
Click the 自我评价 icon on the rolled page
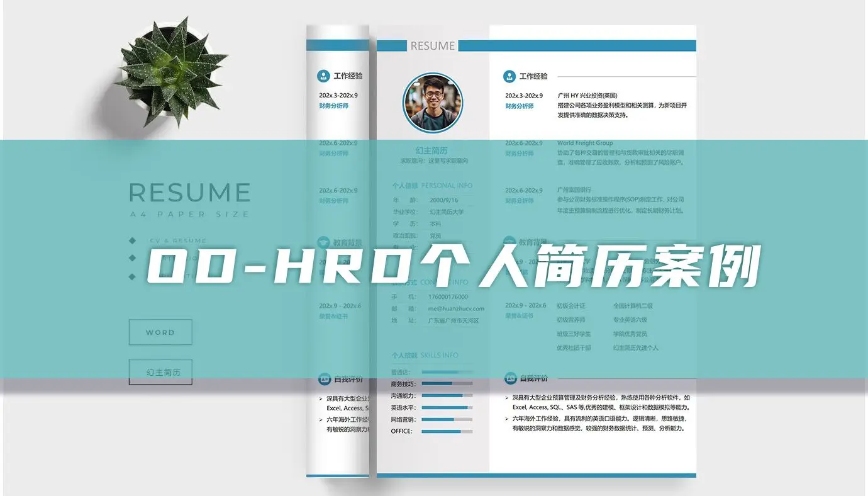tap(323, 379)
